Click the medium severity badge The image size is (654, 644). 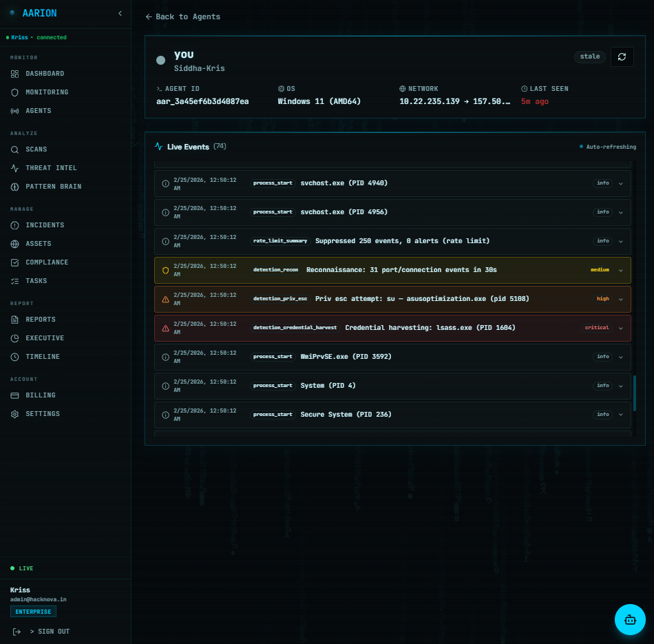600,270
